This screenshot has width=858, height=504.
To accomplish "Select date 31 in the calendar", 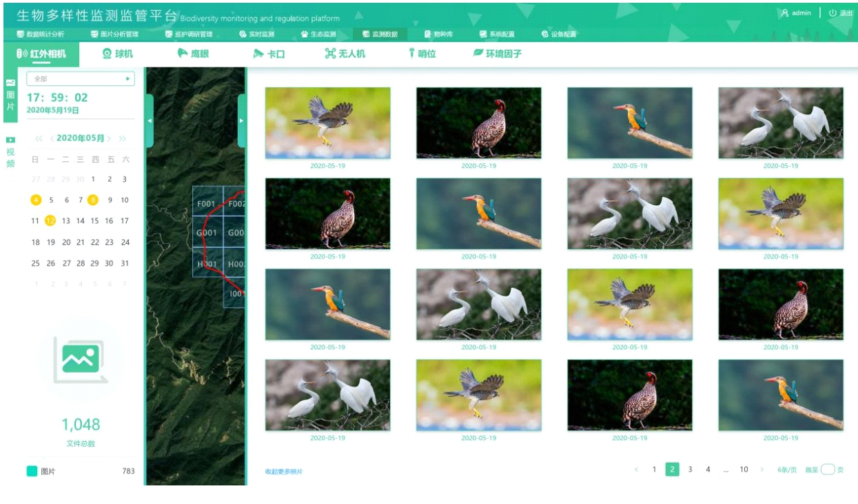I will pyautogui.click(x=125, y=263).
